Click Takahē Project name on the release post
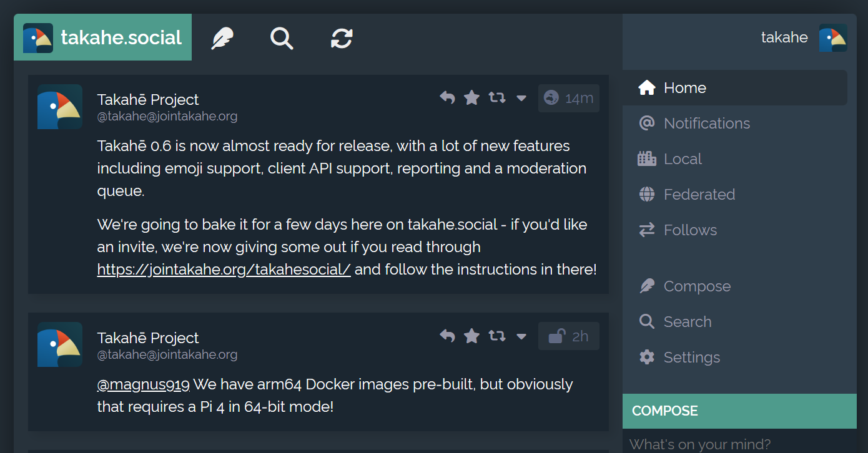This screenshot has width=868, height=453. [x=148, y=99]
